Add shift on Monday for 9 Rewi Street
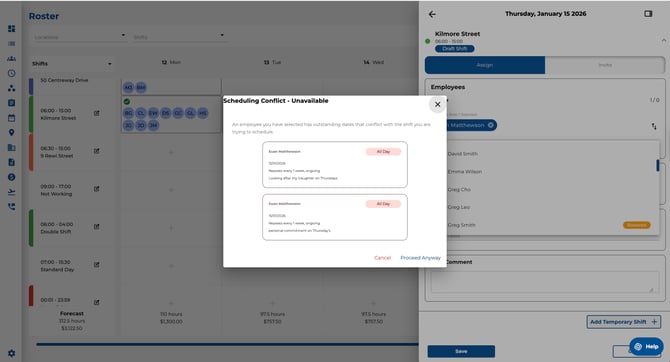The width and height of the screenshot is (670, 362). 171,152
